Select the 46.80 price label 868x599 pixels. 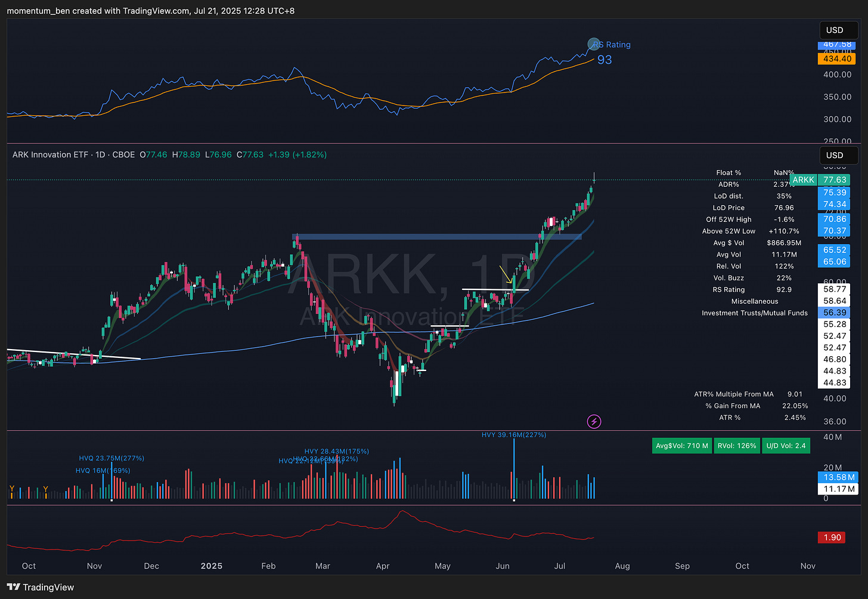tap(835, 359)
